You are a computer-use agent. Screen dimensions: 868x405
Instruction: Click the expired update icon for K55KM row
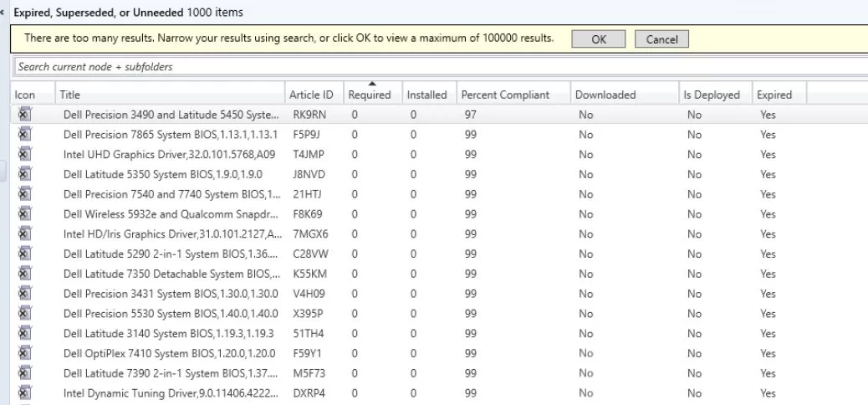[x=23, y=274]
